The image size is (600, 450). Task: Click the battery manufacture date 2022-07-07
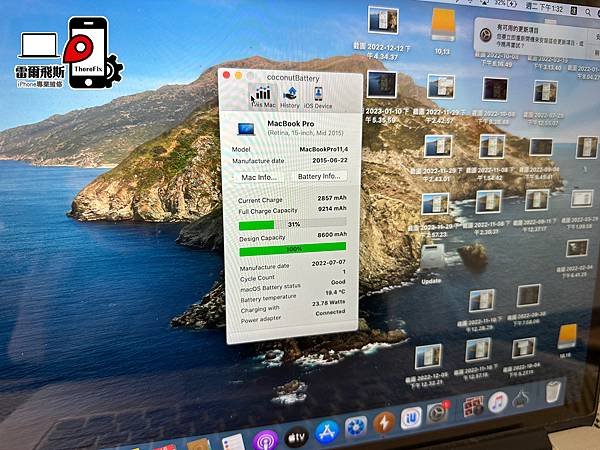point(328,262)
